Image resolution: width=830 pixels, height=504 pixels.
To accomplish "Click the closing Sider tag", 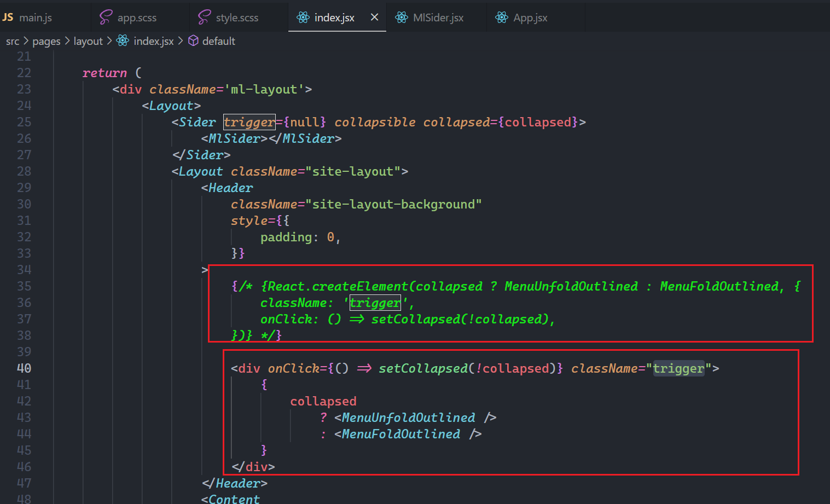I will point(201,155).
